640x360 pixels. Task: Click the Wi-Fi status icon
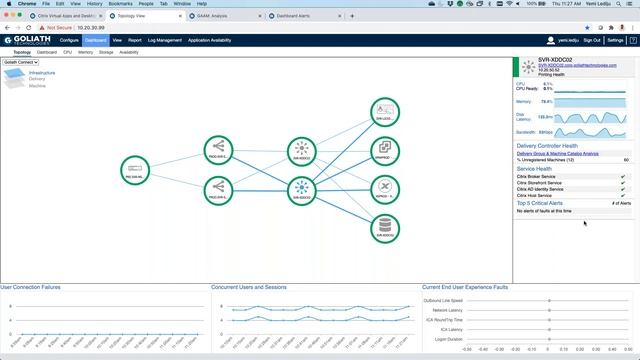(x=509, y=4)
